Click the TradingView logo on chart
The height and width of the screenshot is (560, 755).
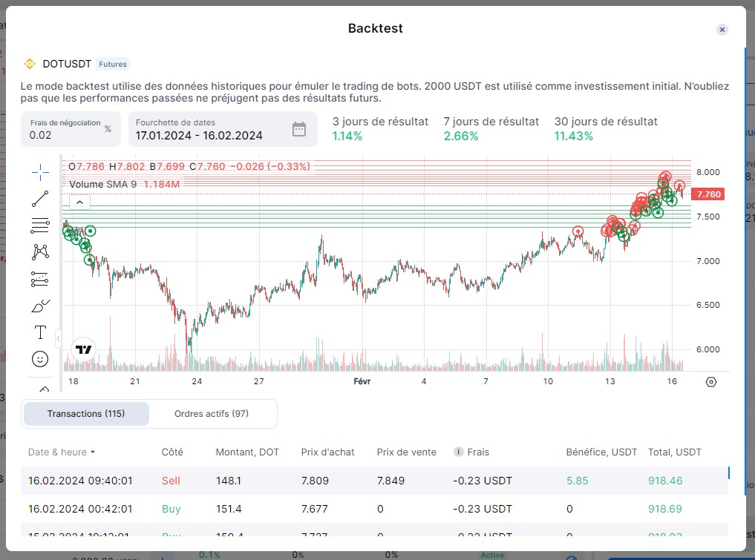point(84,349)
